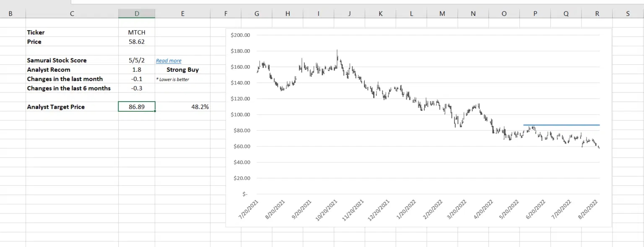
Task: Click the cell containing ticker MTCH
Action: (x=137, y=32)
